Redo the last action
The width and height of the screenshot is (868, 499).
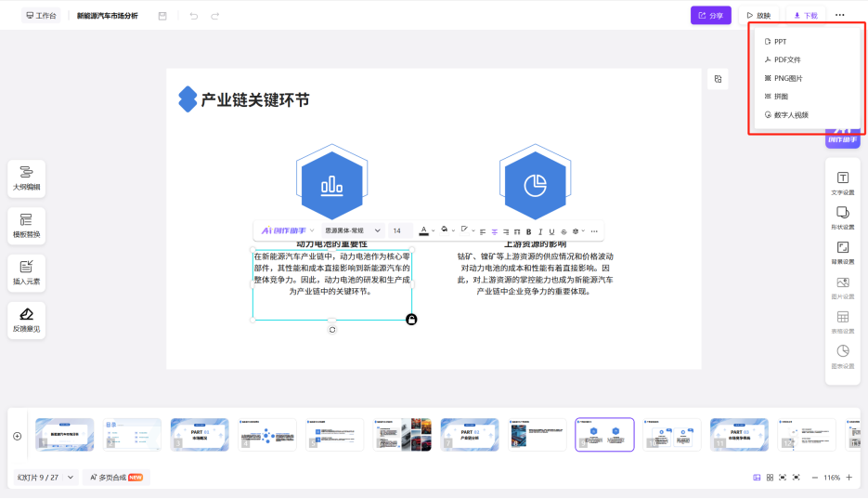(x=214, y=16)
